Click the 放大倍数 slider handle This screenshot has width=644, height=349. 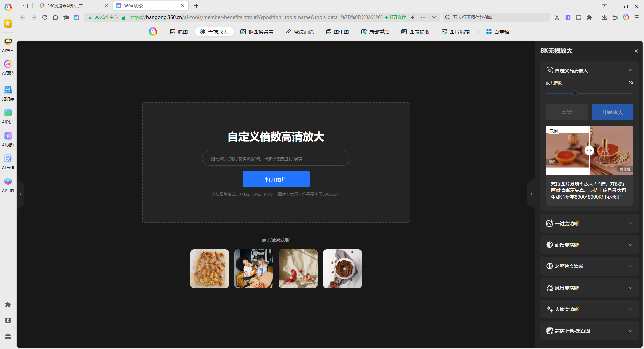coord(574,93)
